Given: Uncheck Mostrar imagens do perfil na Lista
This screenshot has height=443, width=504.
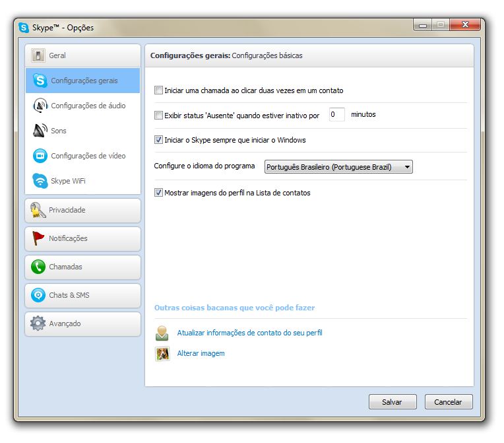Looking at the screenshot, I should (x=158, y=192).
